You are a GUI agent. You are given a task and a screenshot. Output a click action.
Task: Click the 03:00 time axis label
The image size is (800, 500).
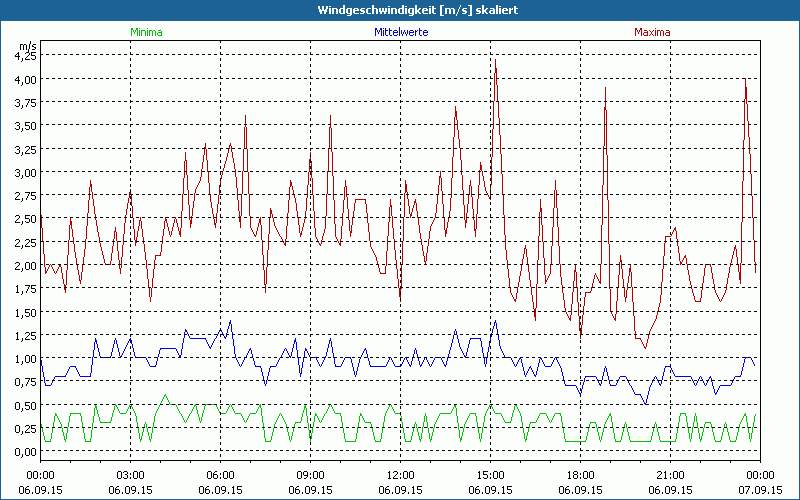[130, 474]
